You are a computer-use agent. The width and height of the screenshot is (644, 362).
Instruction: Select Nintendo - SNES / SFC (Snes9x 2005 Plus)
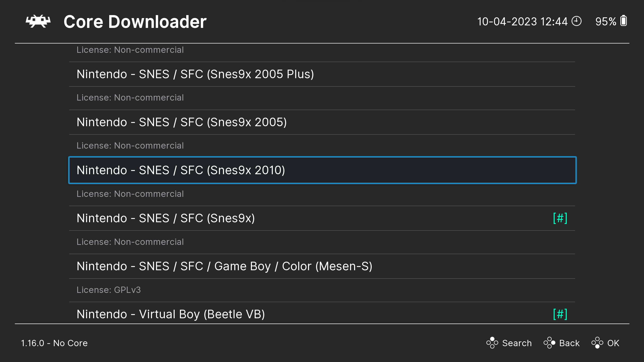tap(322, 74)
